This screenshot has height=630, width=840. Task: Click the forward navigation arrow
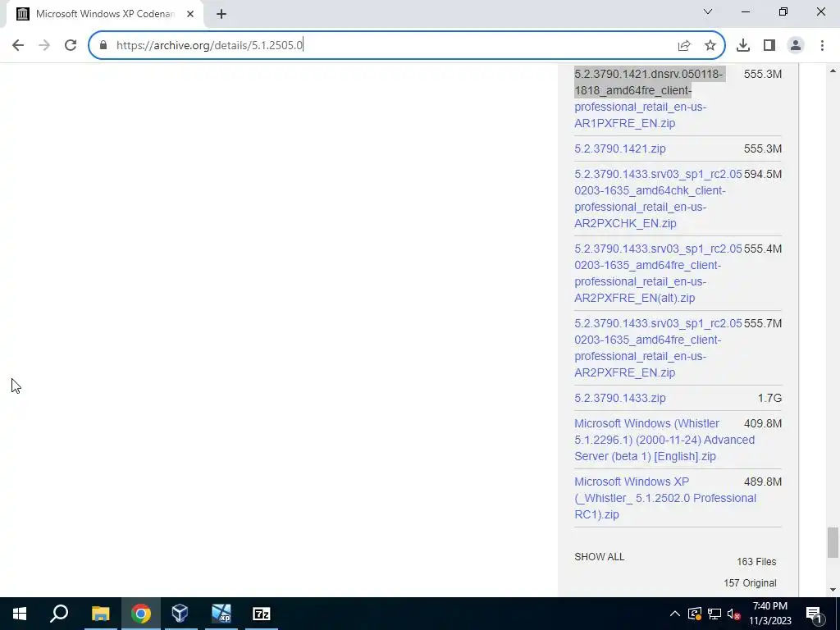[44, 45]
